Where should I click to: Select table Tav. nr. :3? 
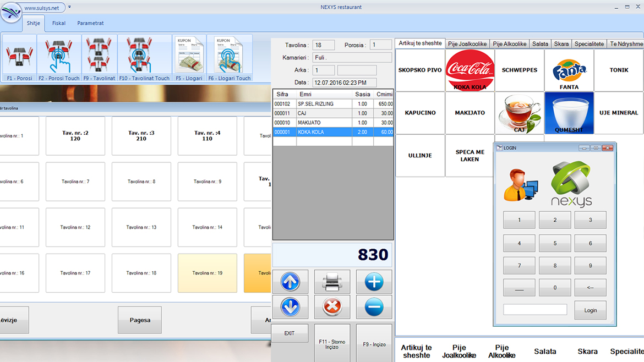[x=141, y=136]
